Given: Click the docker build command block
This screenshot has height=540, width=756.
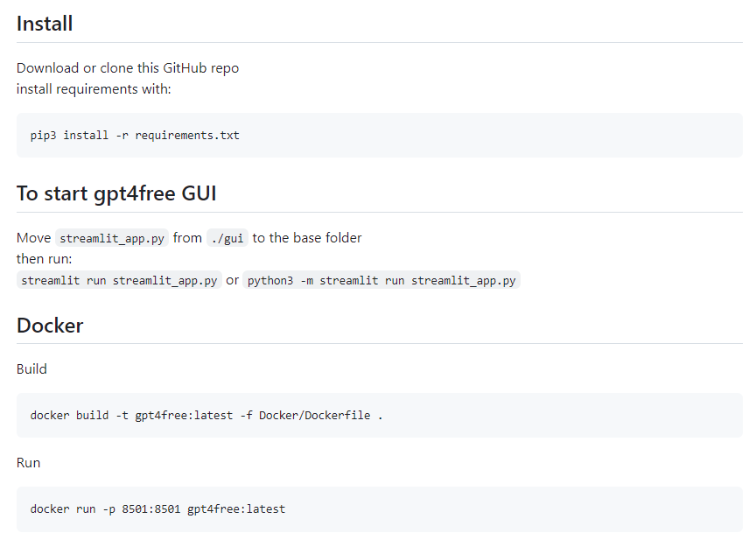Looking at the screenshot, I should (x=380, y=415).
